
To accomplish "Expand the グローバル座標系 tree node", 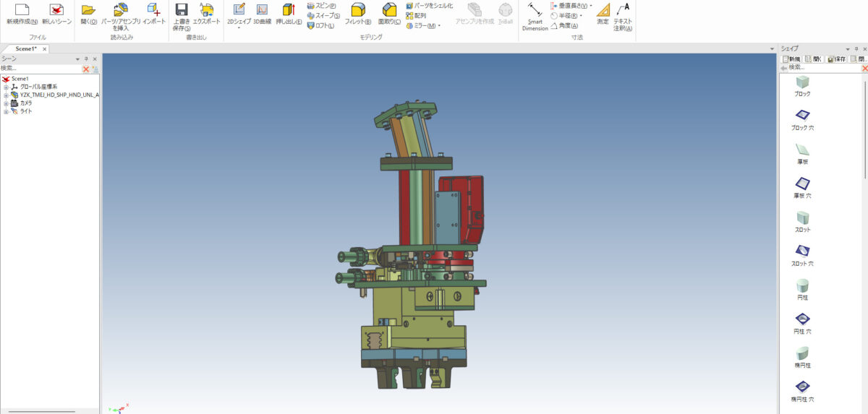I will (6, 87).
